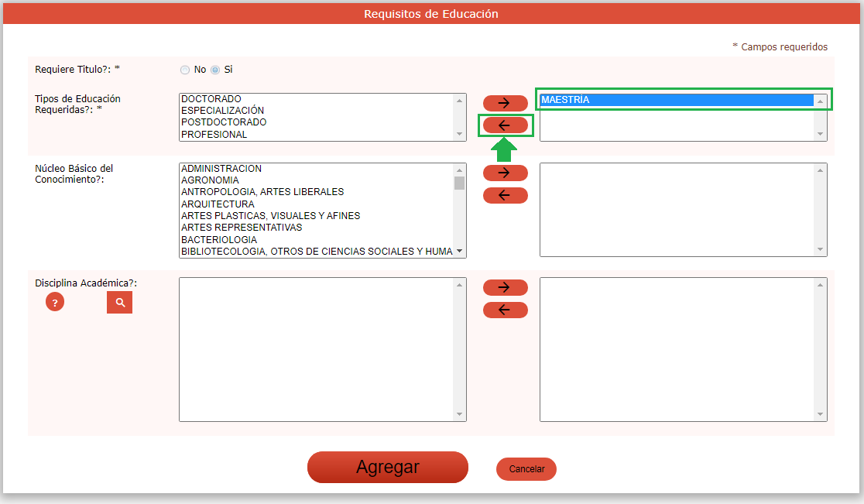Select DOCTORADO in education types list
The image size is (864, 504).
coord(211,99)
